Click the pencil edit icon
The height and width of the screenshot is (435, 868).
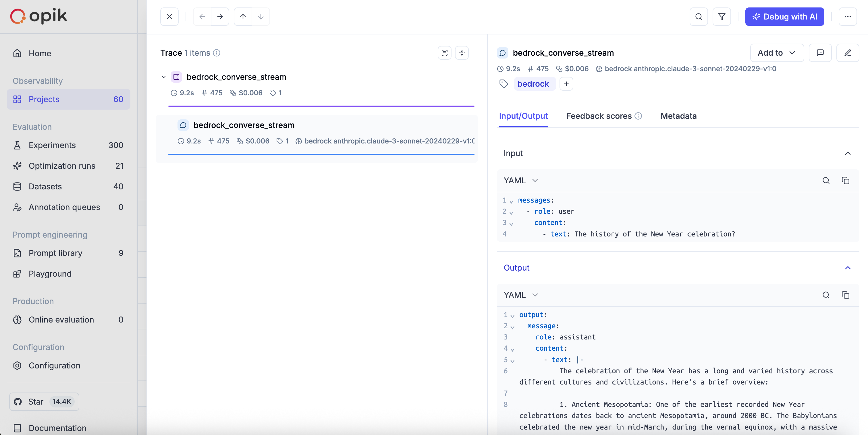(x=847, y=53)
